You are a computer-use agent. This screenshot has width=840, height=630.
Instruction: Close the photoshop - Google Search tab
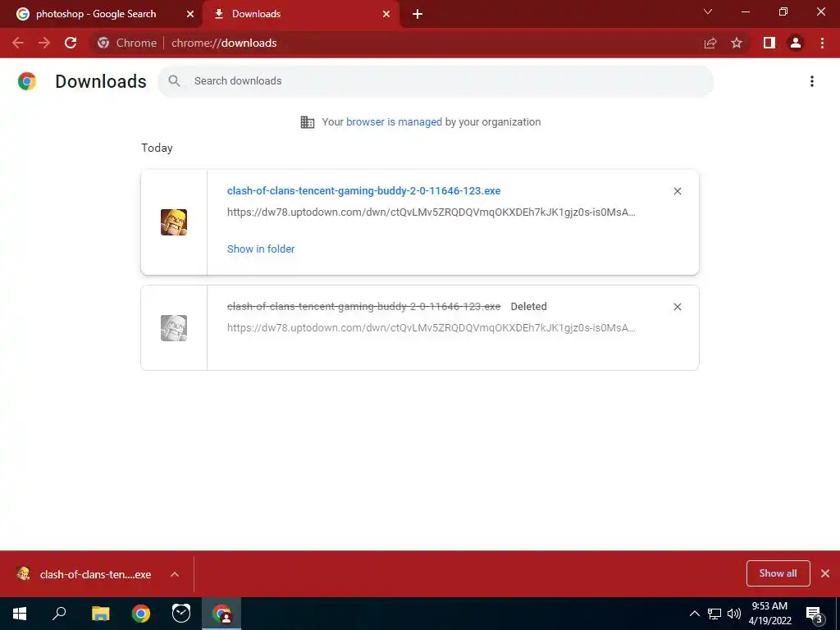click(190, 14)
